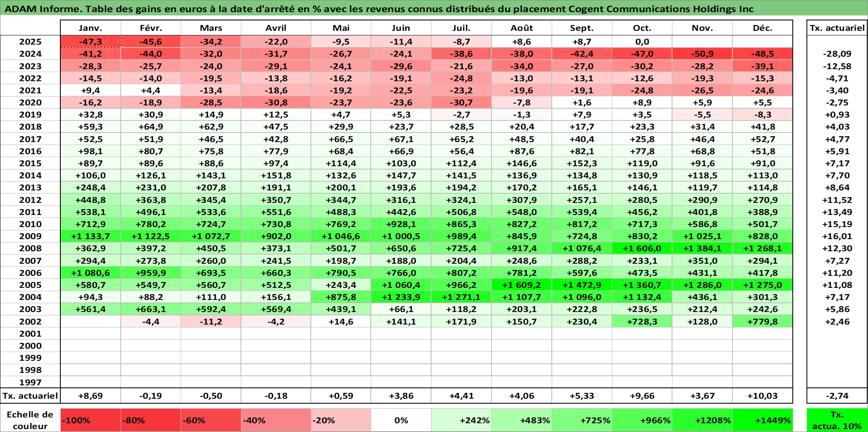Select cell -50,9 in the 2024 row

(x=702, y=54)
